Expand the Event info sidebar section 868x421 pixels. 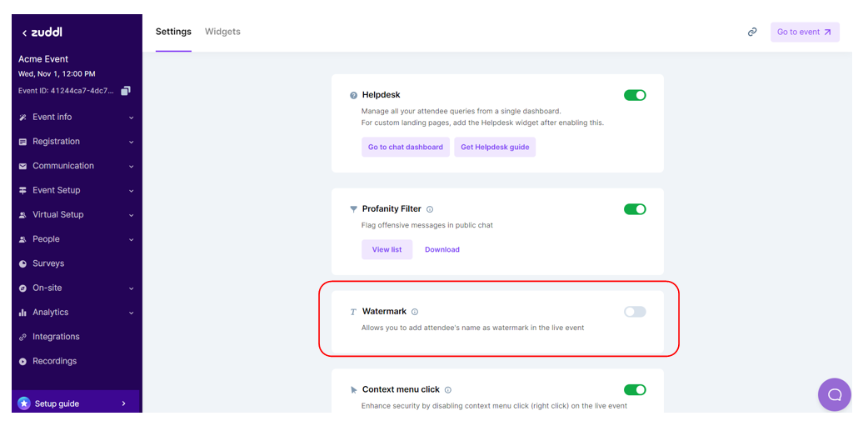75,118
